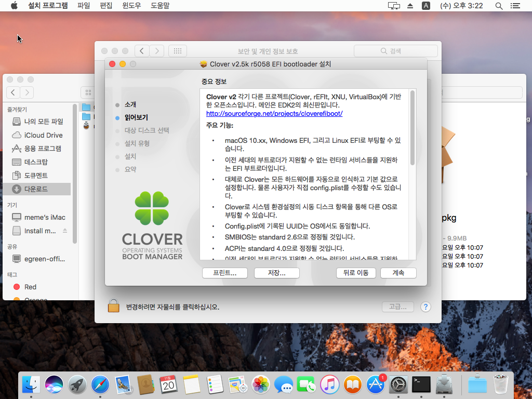
Task: Open Photos from the Dock
Action: [261, 385]
